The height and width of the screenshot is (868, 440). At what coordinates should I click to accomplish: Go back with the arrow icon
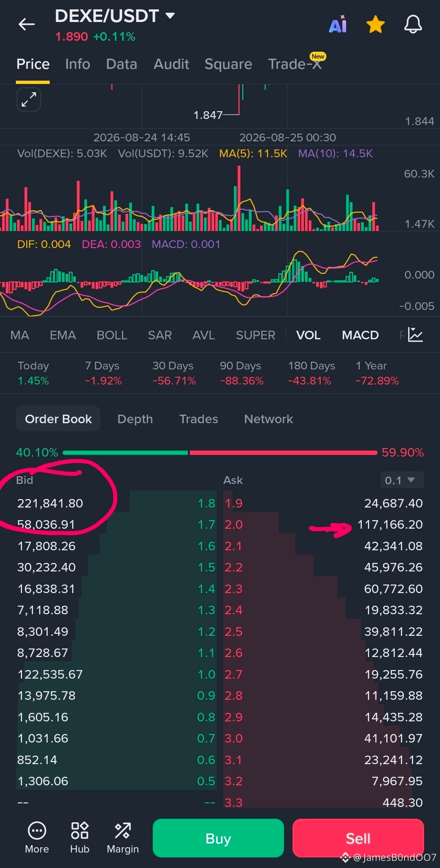click(26, 24)
